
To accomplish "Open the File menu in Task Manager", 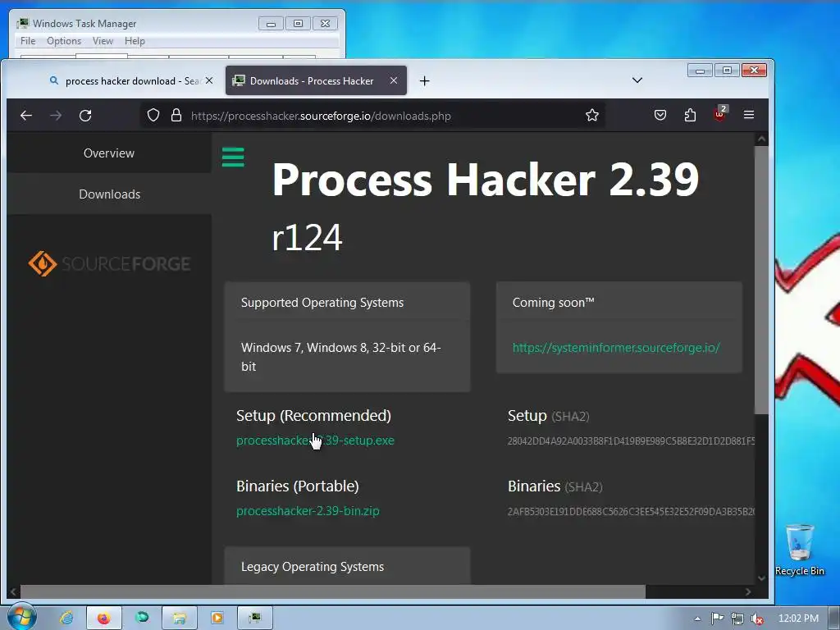I will pyautogui.click(x=28, y=41).
